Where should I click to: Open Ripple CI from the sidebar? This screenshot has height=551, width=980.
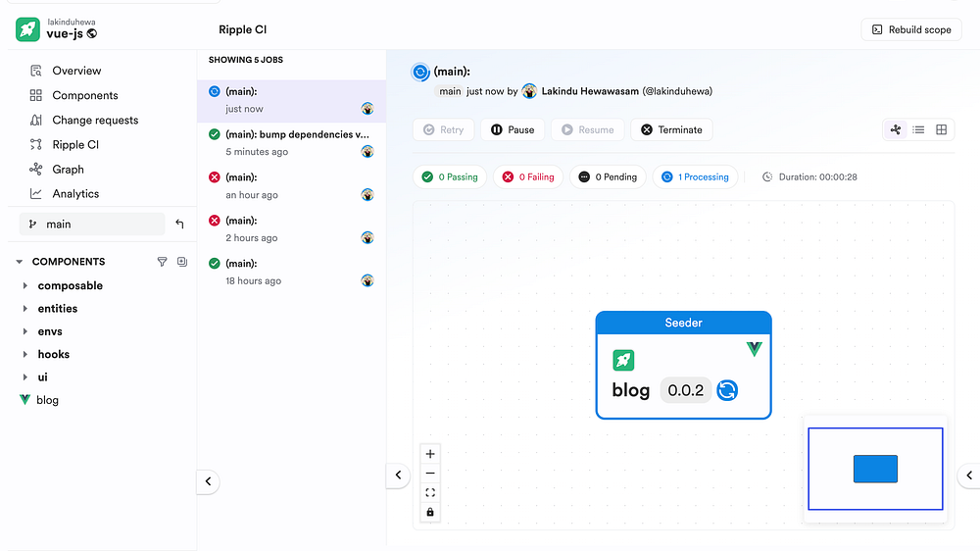[x=75, y=144]
